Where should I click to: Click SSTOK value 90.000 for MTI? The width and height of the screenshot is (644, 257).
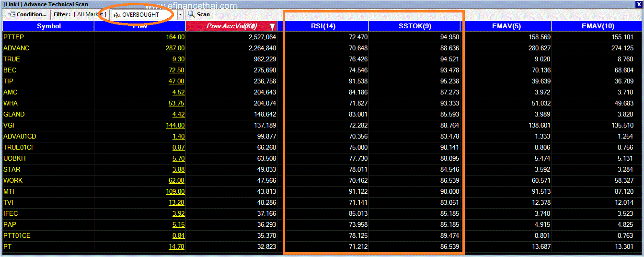(449, 191)
